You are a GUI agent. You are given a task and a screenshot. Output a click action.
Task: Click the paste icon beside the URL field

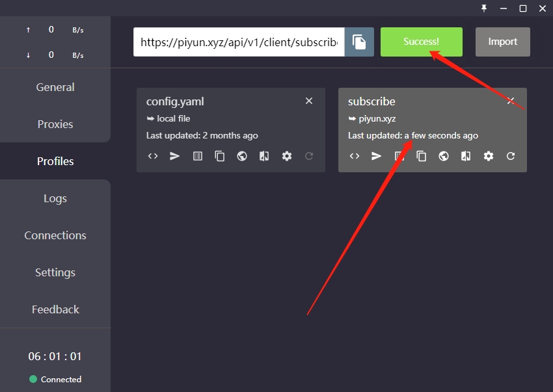359,42
